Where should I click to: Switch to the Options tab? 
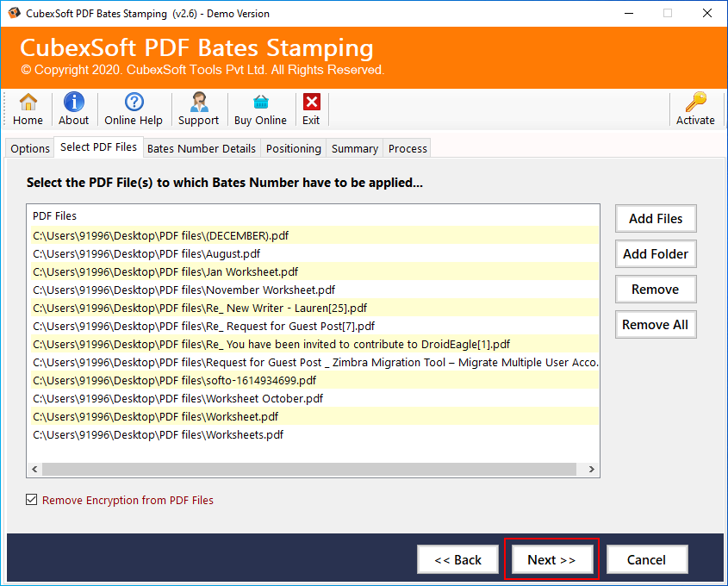pos(30,148)
